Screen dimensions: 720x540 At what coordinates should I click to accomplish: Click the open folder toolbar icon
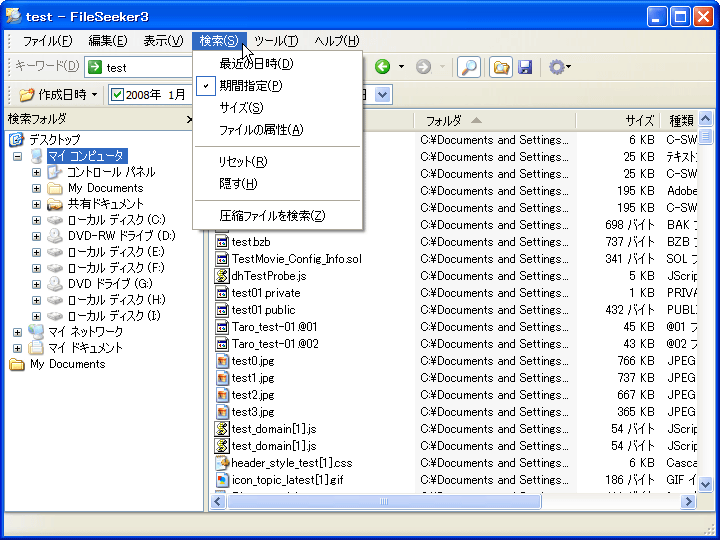[501, 68]
